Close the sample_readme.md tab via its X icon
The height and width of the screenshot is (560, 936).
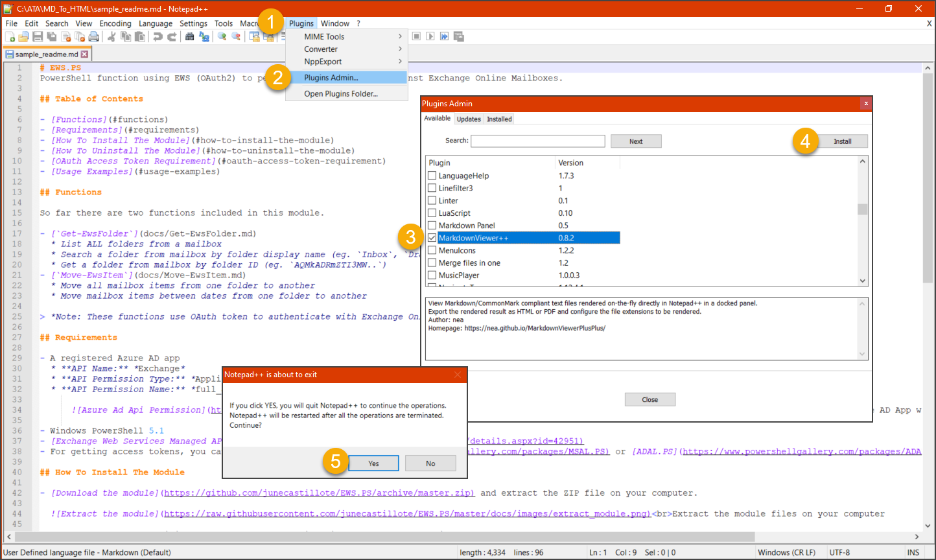[84, 54]
